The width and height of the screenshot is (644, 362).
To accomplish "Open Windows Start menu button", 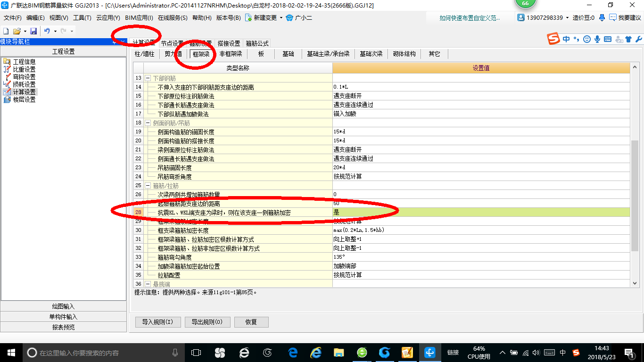I will pos(11,353).
